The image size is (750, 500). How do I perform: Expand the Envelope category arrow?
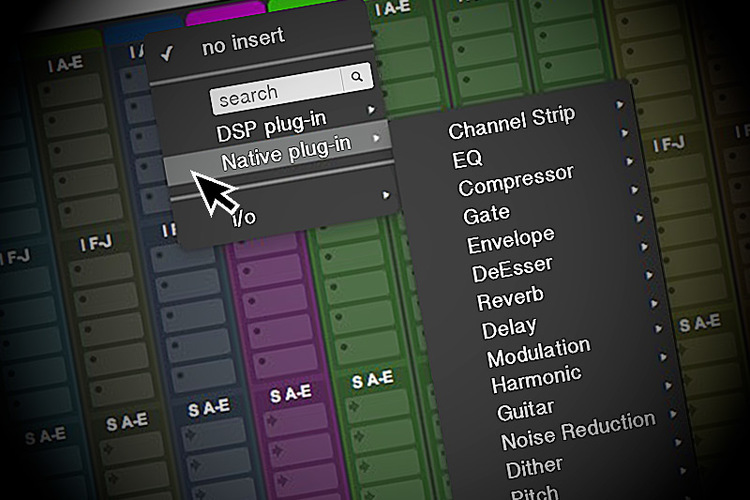click(639, 218)
